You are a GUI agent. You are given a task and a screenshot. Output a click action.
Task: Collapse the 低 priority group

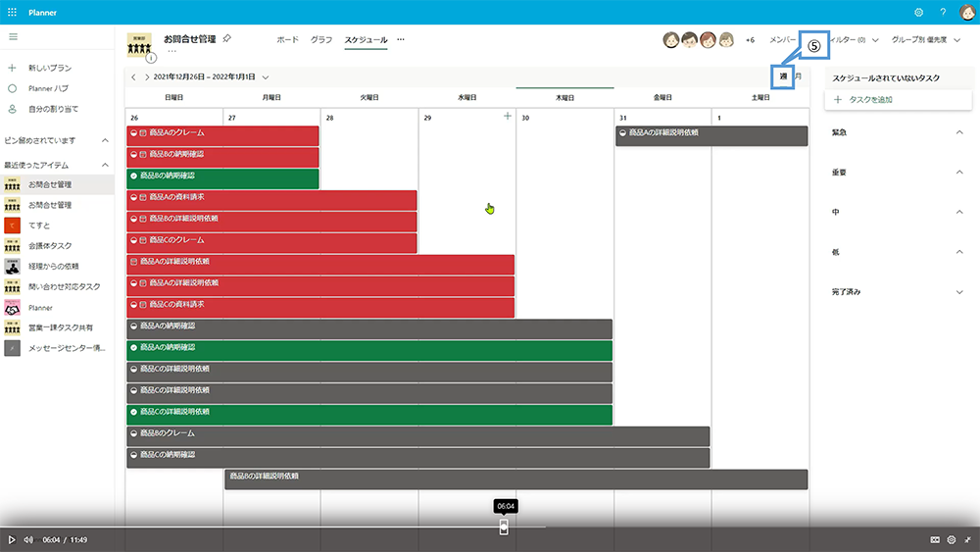(959, 253)
